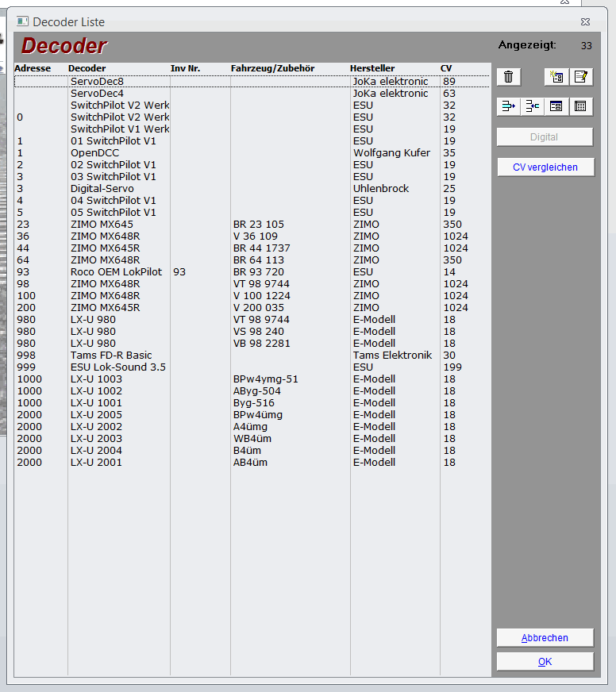Screen dimensions: 616x692
Task: Click the vehicle AB4üm
Action: click(250, 463)
